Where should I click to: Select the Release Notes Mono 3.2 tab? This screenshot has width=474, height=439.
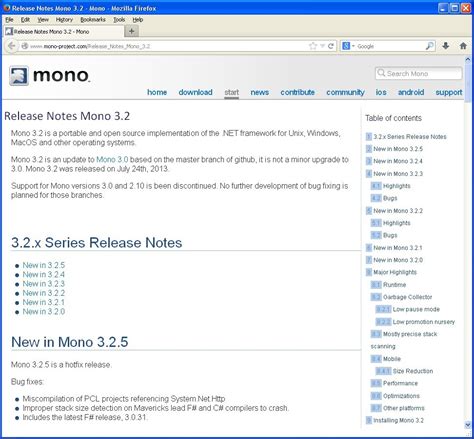[x=63, y=31]
